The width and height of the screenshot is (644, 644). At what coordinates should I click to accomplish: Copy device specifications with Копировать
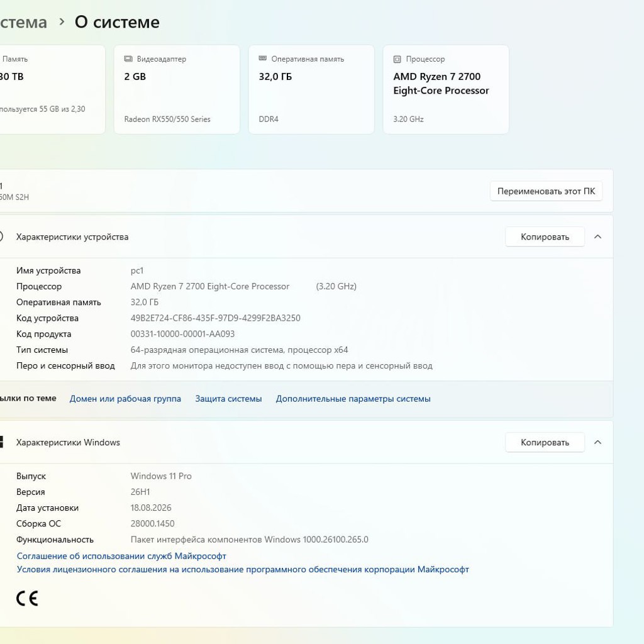point(545,236)
